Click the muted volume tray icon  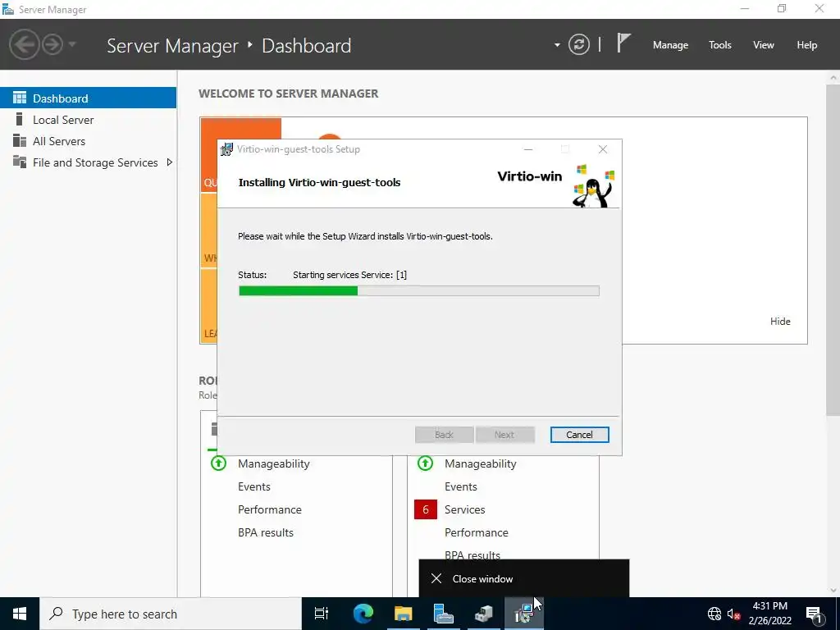(733, 614)
